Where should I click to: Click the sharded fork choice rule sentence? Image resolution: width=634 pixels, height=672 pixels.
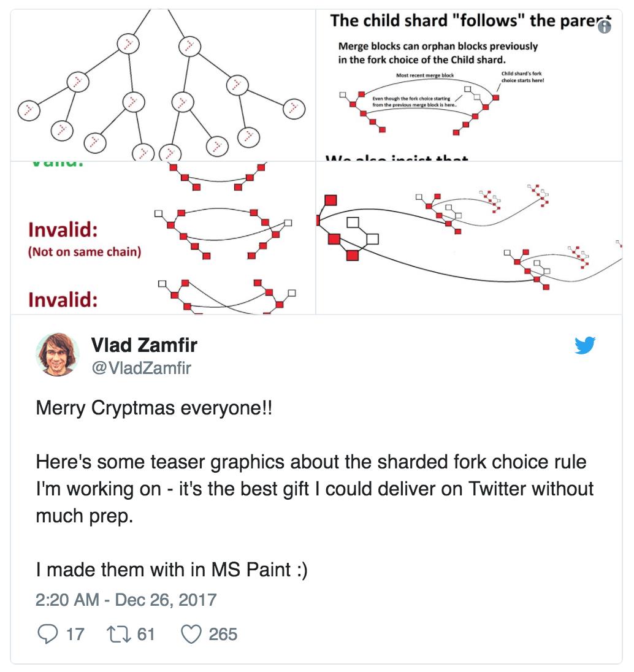click(x=315, y=489)
